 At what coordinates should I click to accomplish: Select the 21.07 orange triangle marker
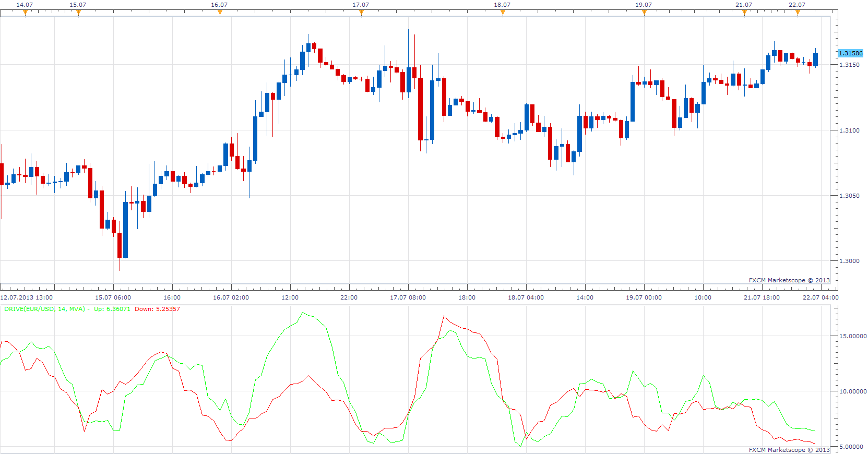click(744, 13)
